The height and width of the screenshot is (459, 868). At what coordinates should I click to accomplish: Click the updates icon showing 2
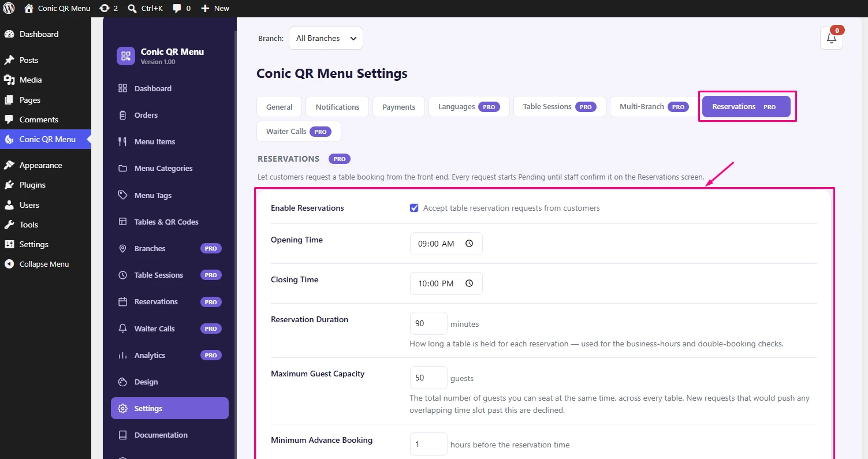pyautogui.click(x=104, y=8)
